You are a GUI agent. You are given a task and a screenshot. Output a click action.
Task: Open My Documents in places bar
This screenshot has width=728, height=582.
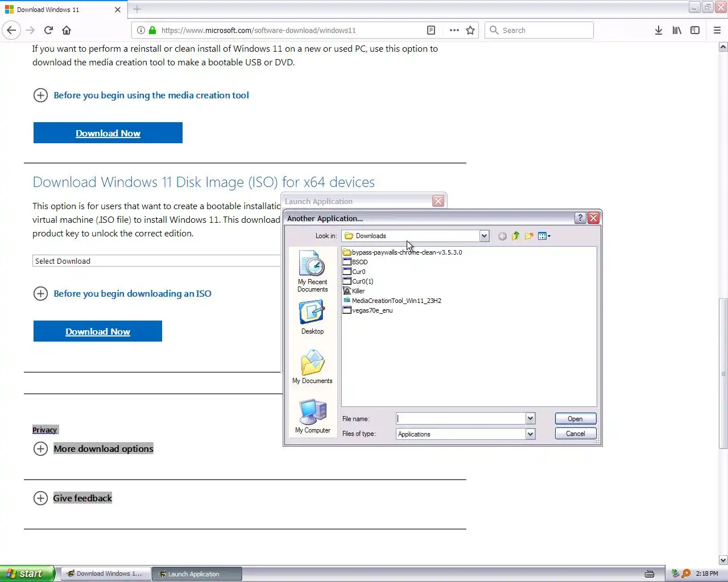click(x=312, y=367)
